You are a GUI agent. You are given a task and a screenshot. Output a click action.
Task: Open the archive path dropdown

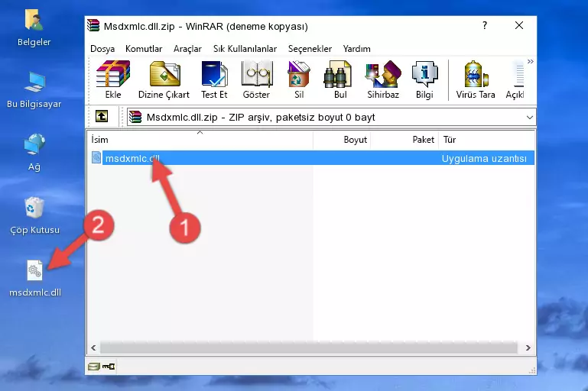(529, 118)
